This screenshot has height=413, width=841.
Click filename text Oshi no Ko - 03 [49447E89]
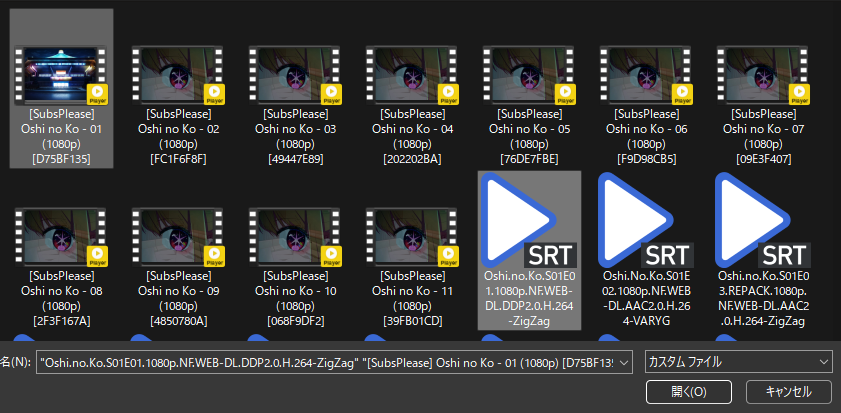coord(295,137)
